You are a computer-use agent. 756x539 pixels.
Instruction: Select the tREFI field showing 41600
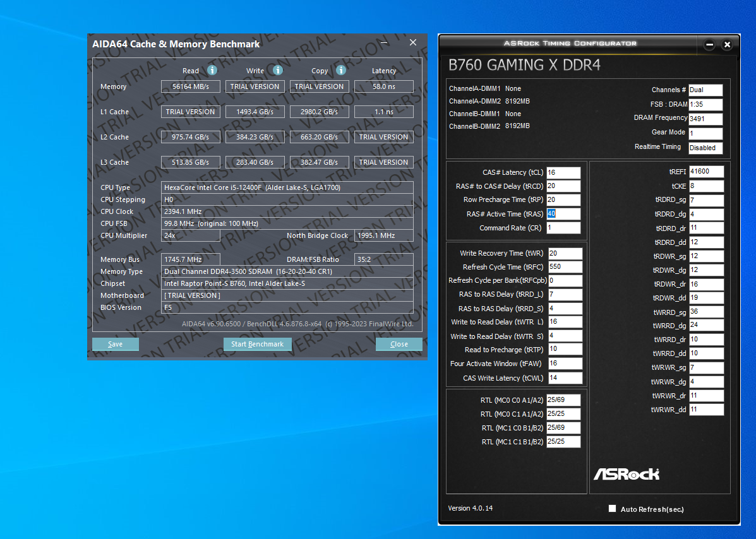pyautogui.click(x=706, y=172)
